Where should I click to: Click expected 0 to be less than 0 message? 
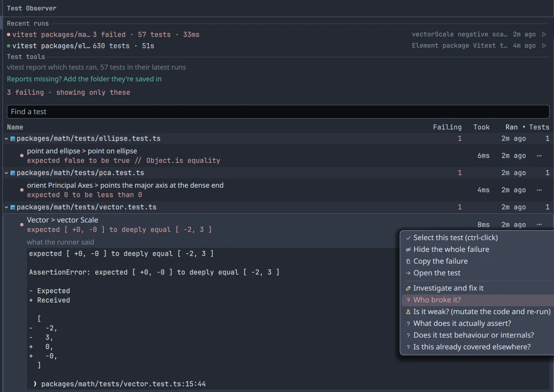click(84, 195)
